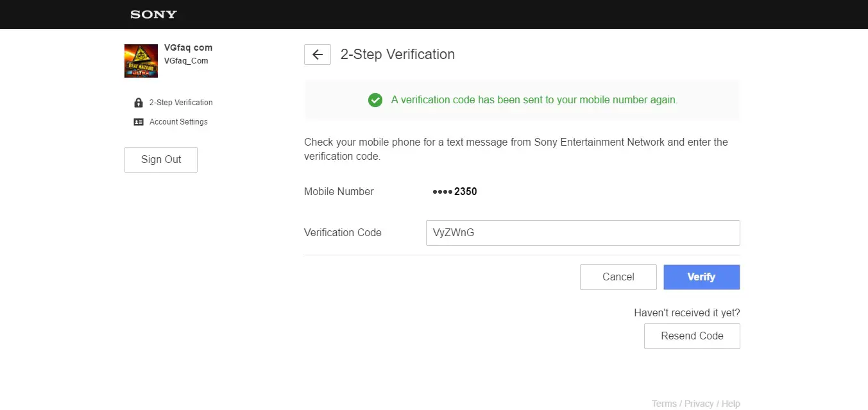Open the Help footer link
Screen dimensions: 868x410
pyautogui.click(x=731, y=404)
